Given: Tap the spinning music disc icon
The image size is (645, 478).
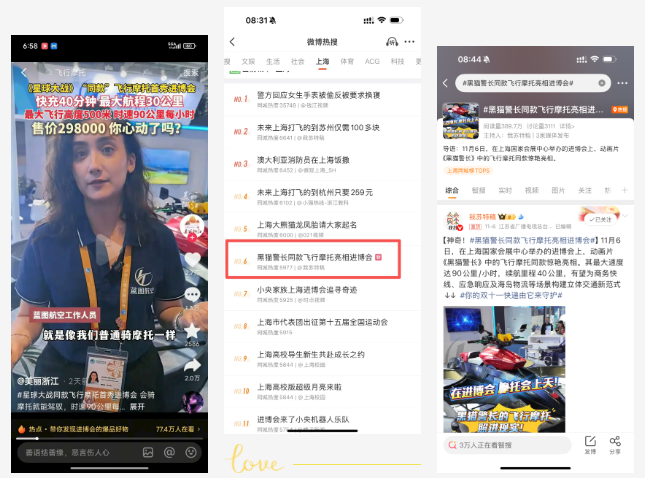Looking at the screenshot, I should [x=192, y=402].
